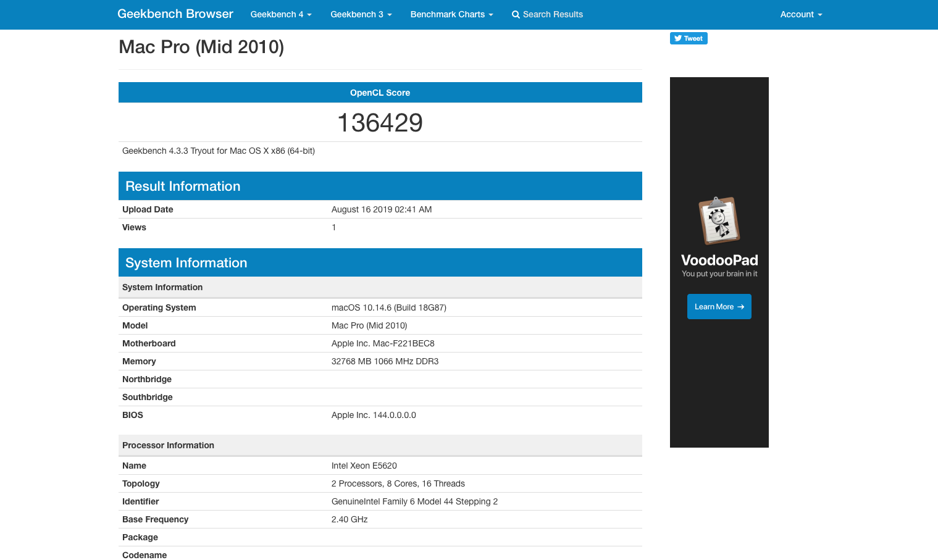This screenshot has height=560, width=938.
Task: Click the Package row label
Action: click(x=140, y=537)
